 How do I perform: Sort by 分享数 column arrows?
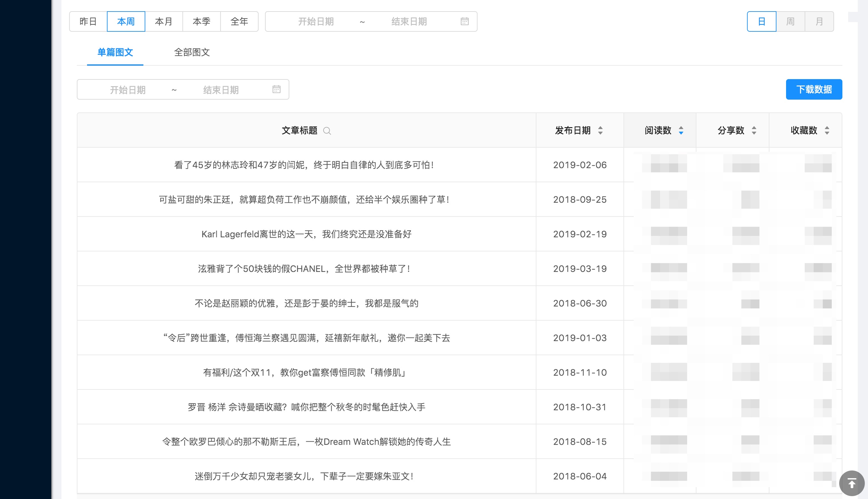754,131
